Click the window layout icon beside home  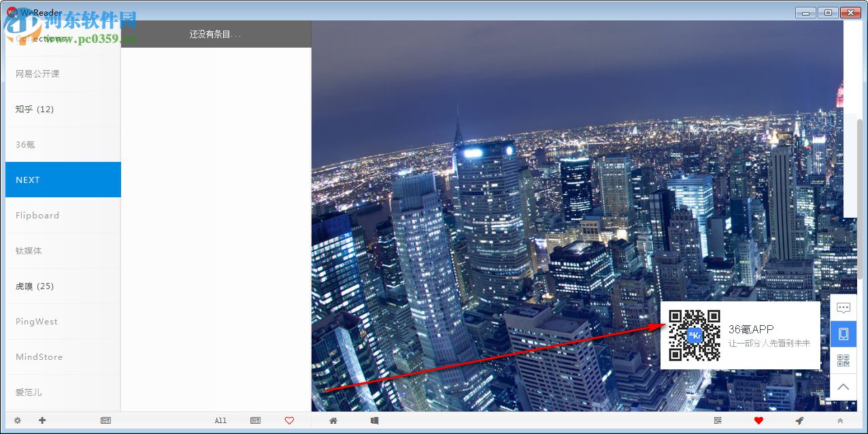[374, 420]
